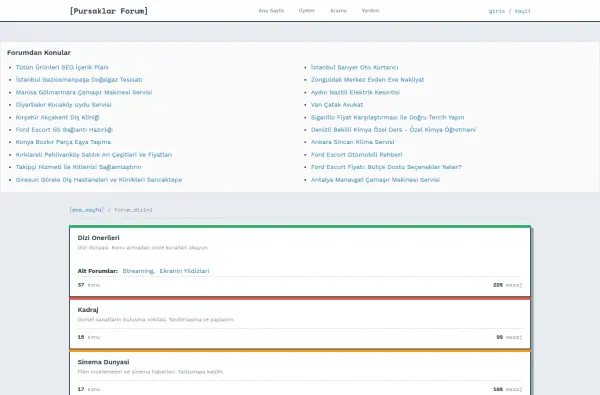Open Aydın Nazilli Elektrik Kesintisi topic
600x395 pixels.
coord(355,92)
